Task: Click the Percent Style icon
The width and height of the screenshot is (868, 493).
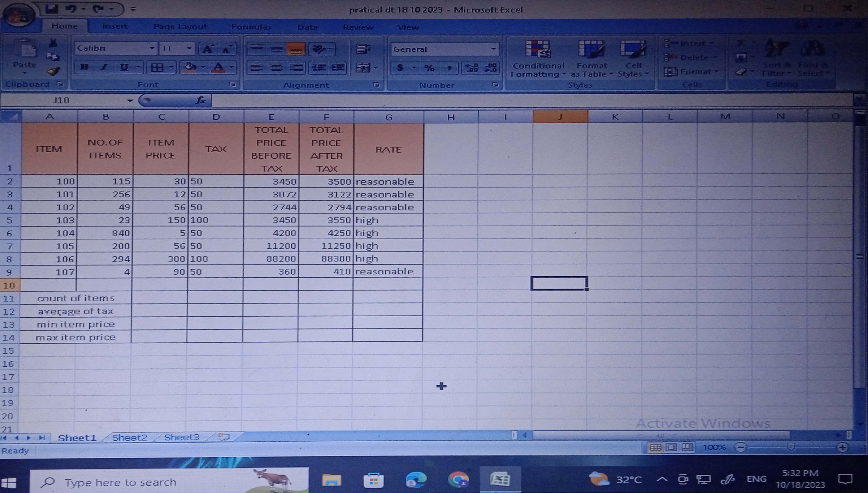Action: tap(429, 68)
